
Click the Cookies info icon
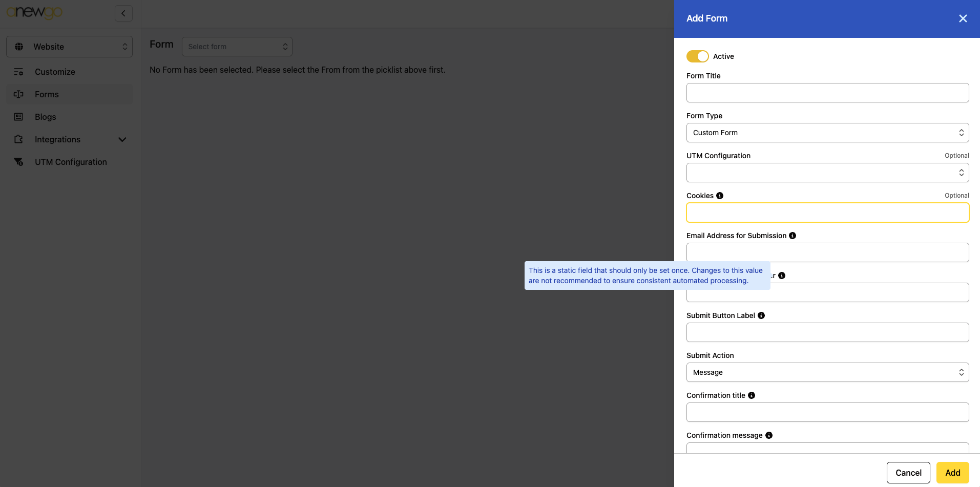(x=720, y=196)
